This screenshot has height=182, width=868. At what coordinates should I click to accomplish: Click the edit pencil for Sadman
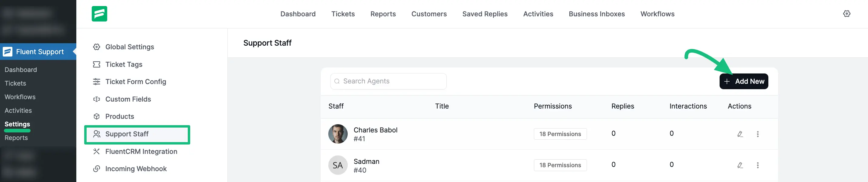[740, 165]
